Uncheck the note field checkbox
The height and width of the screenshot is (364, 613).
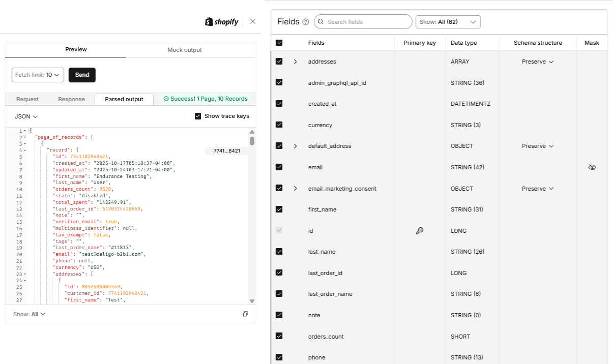point(279,315)
